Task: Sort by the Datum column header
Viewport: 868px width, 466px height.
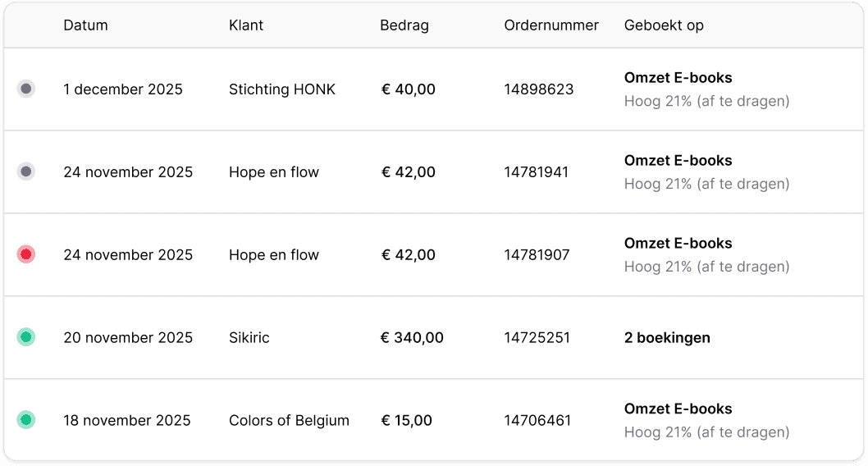Action: (x=85, y=25)
